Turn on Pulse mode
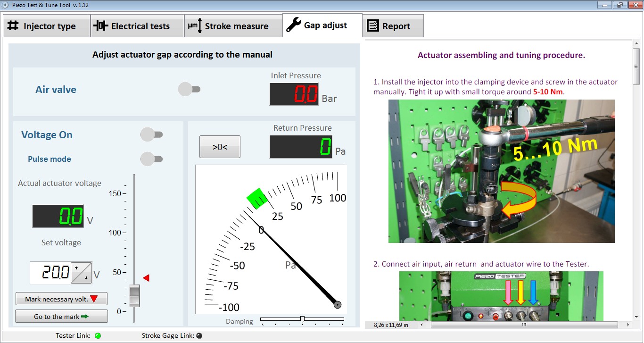 pos(151,159)
